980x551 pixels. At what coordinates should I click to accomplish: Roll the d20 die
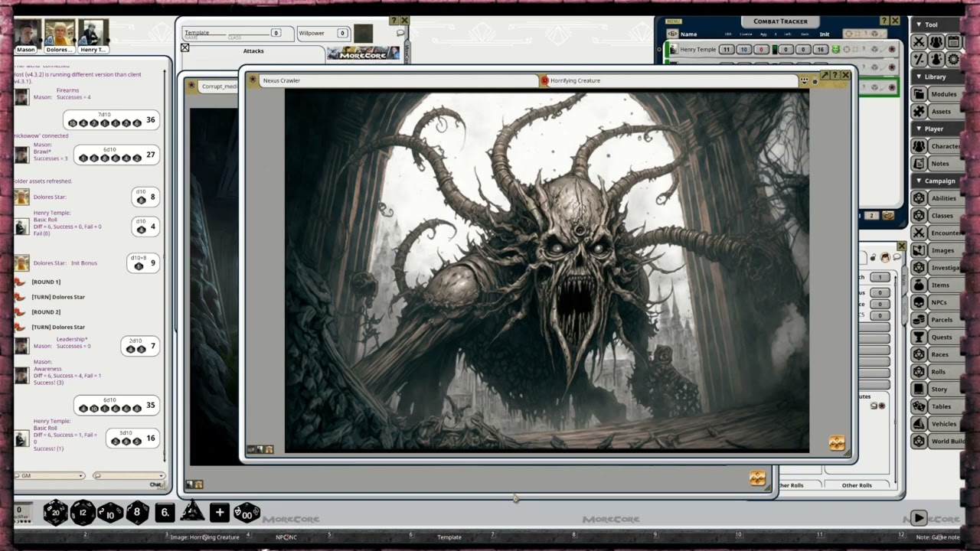pos(55,512)
